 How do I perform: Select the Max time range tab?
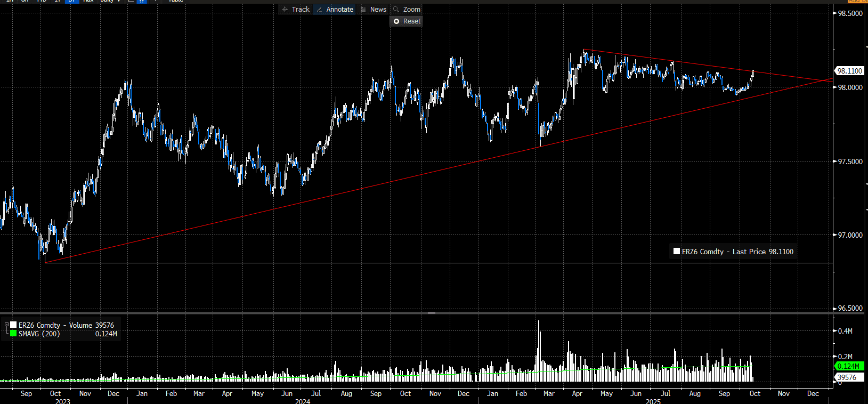[x=88, y=1]
